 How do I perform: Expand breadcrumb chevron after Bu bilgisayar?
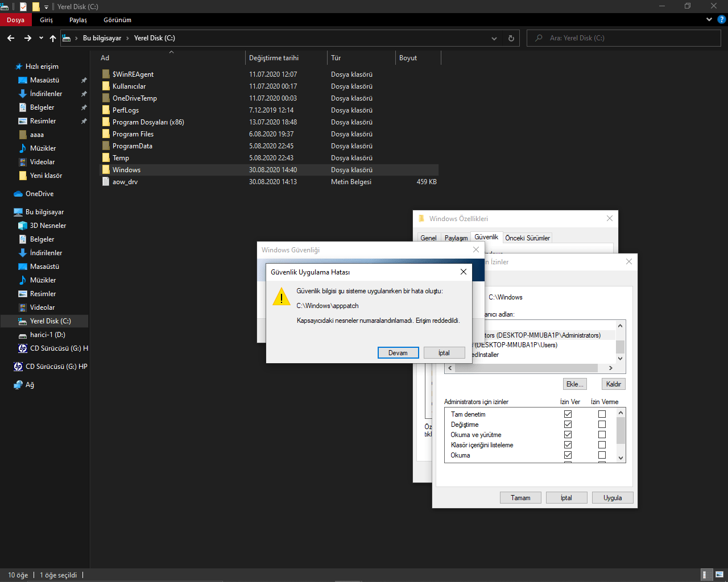coord(127,38)
